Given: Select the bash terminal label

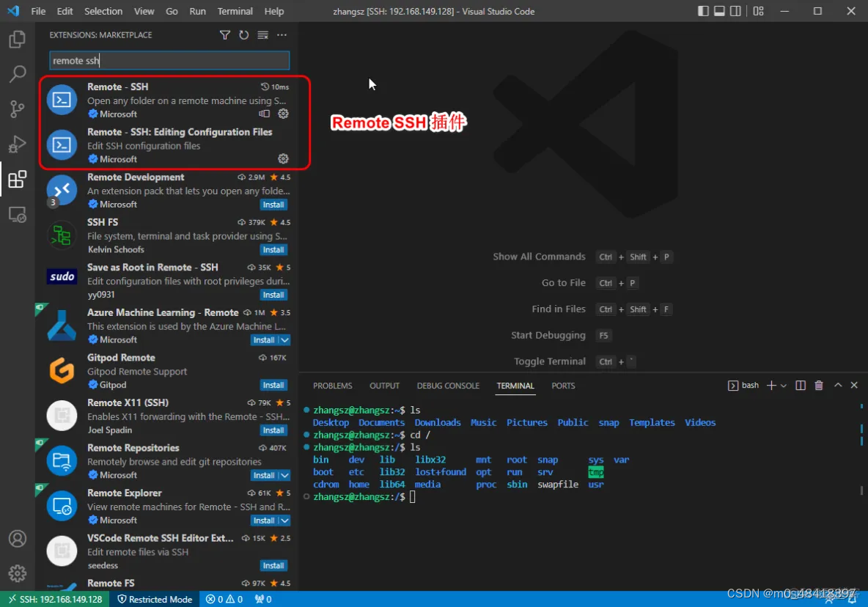Looking at the screenshot, I should (743, 385).
